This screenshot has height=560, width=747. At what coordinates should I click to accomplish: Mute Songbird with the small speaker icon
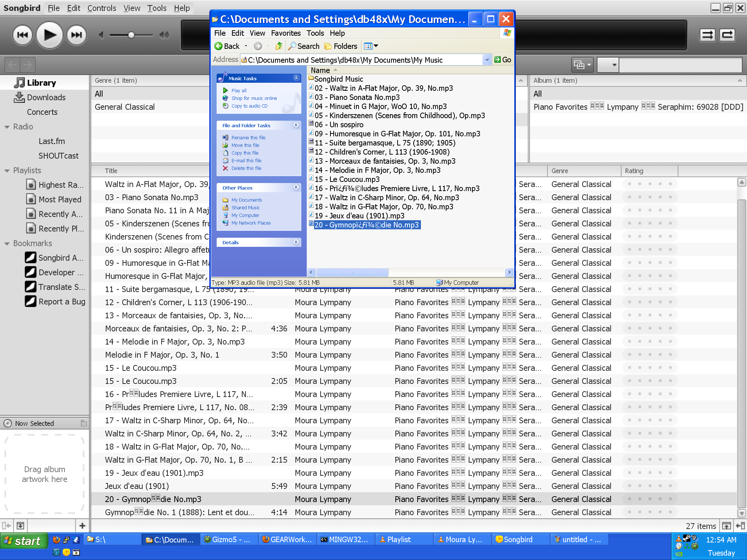click(x=101, y=35)
